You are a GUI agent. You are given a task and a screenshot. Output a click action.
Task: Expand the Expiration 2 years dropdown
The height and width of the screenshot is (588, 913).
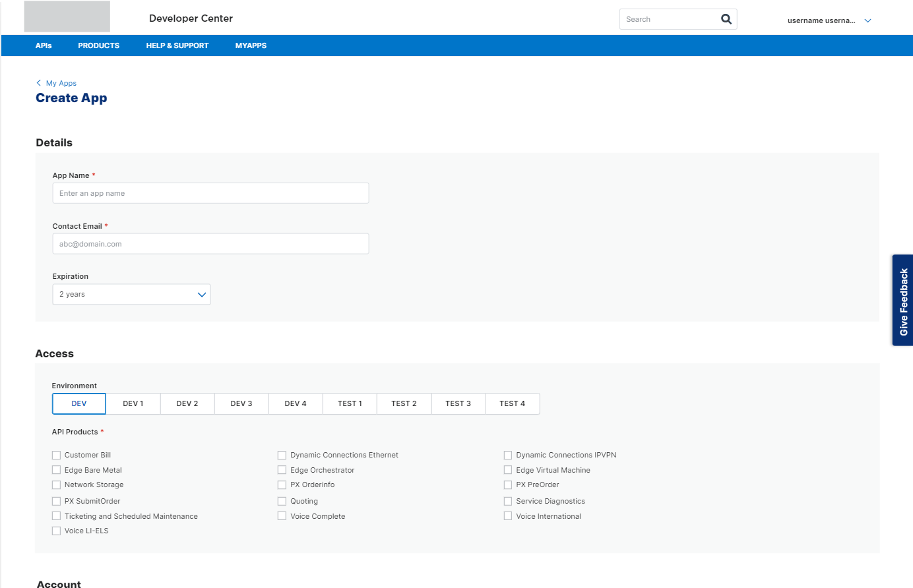131,295
